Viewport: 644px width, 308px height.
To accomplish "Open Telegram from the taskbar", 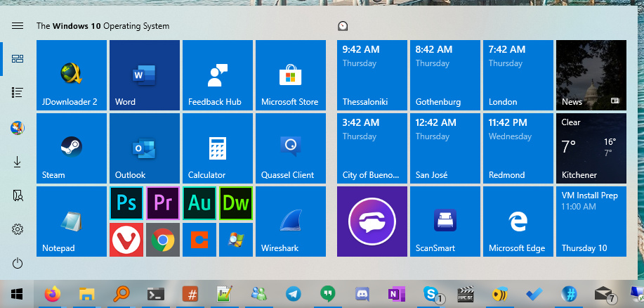I will pyautogui.click(x=294, y=294).
